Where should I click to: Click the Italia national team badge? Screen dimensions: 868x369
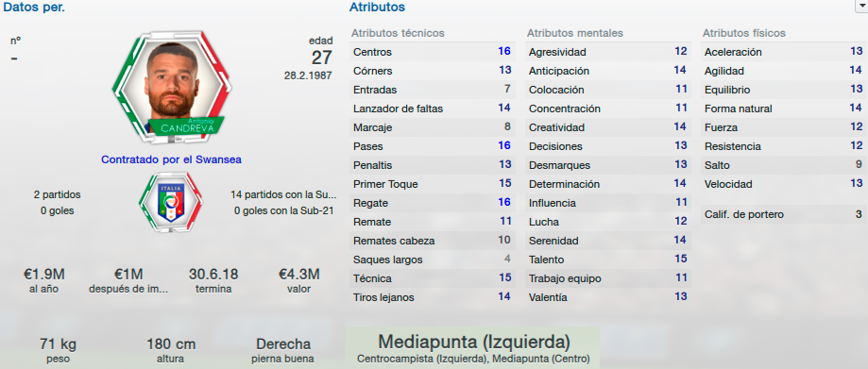pyautogui.click(x=171, y=203)
